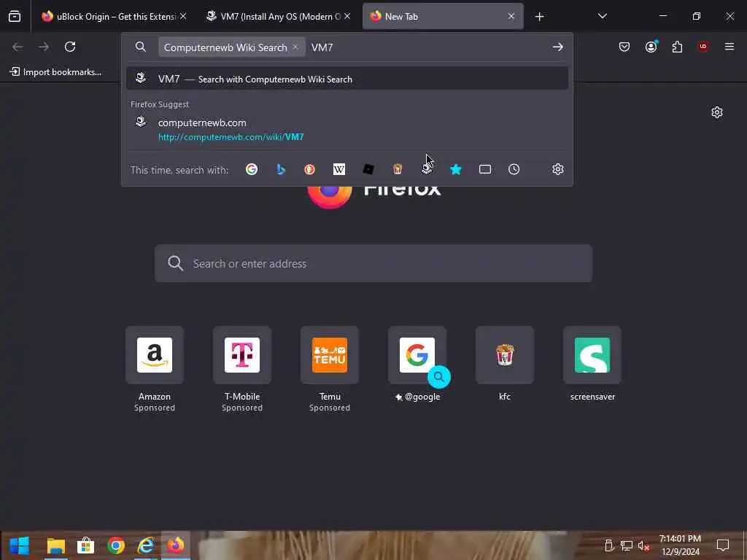Search history with the clock icon
Viewport: 747px width, 560px height.
tap(514, 169)
